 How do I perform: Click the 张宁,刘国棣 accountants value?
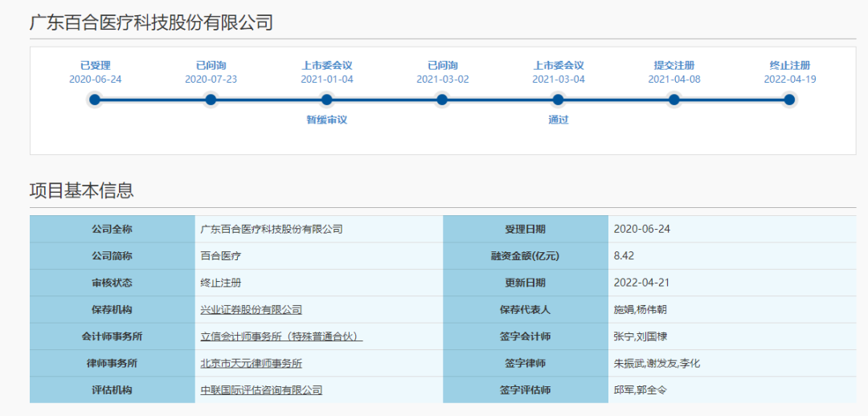pos(641,336)
